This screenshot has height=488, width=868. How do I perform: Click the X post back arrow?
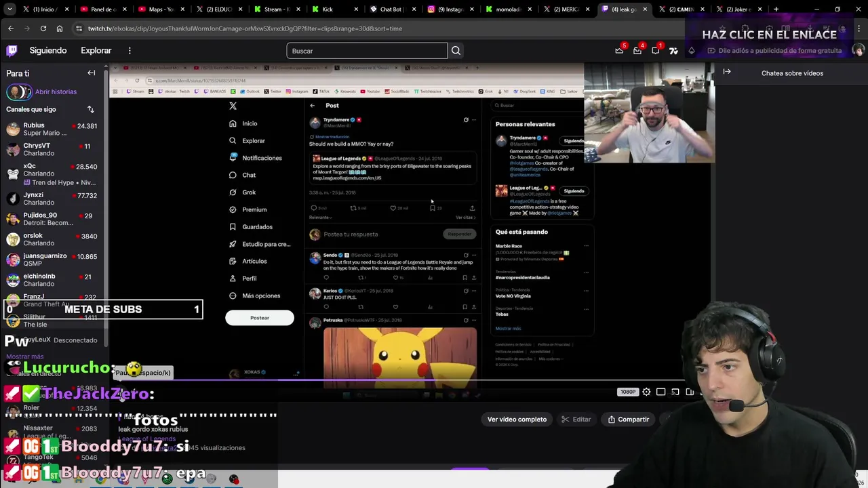[312, 106]
